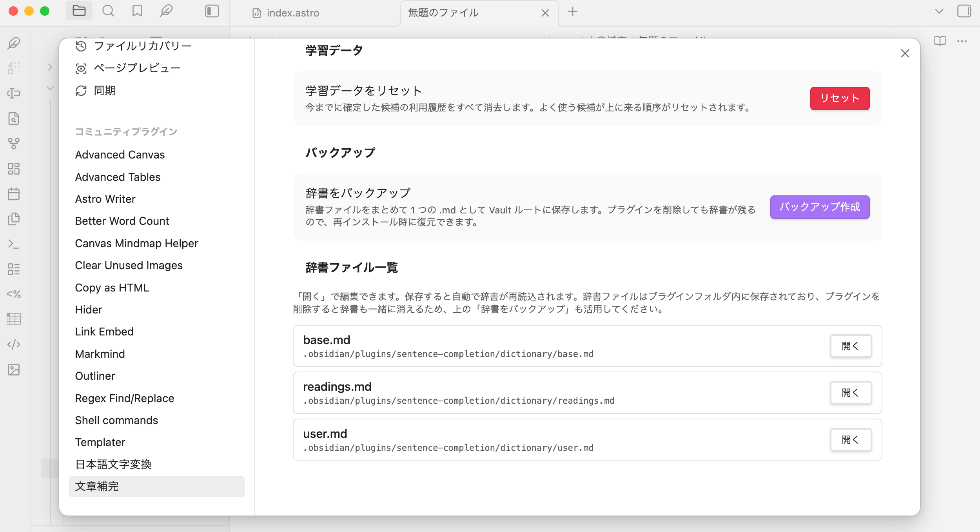Image resolution: width=980 pixels, height=532 pixels.
Task: Open Regex Find/Replace settings
Action: pos(157,398)
